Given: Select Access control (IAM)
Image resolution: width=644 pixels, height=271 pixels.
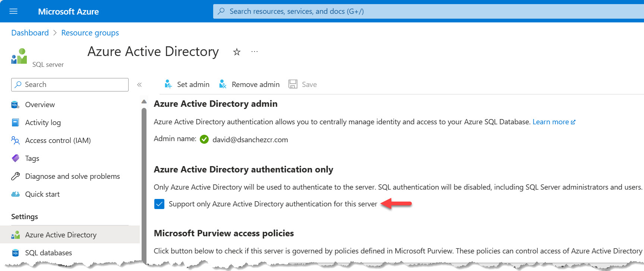Looking at the screenshot, I should pyautogui.click(x=58, y=140).
